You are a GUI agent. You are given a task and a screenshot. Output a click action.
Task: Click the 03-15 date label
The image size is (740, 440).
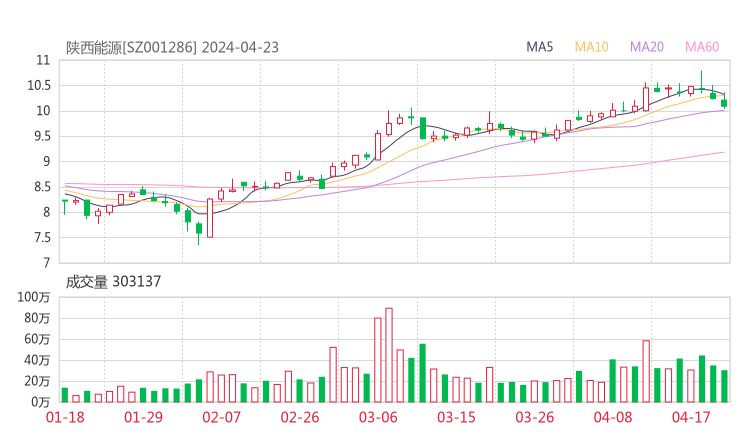tap(456, 417)
